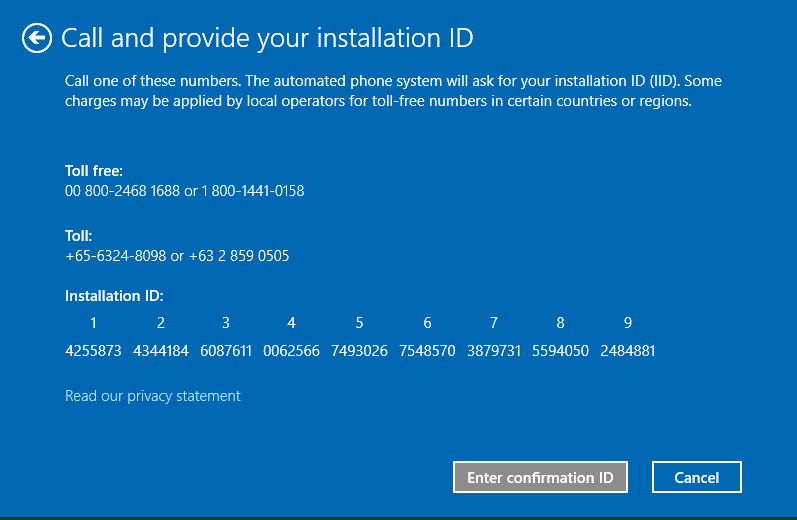Go back using the circled arrow icon

[x=37, y=38]
